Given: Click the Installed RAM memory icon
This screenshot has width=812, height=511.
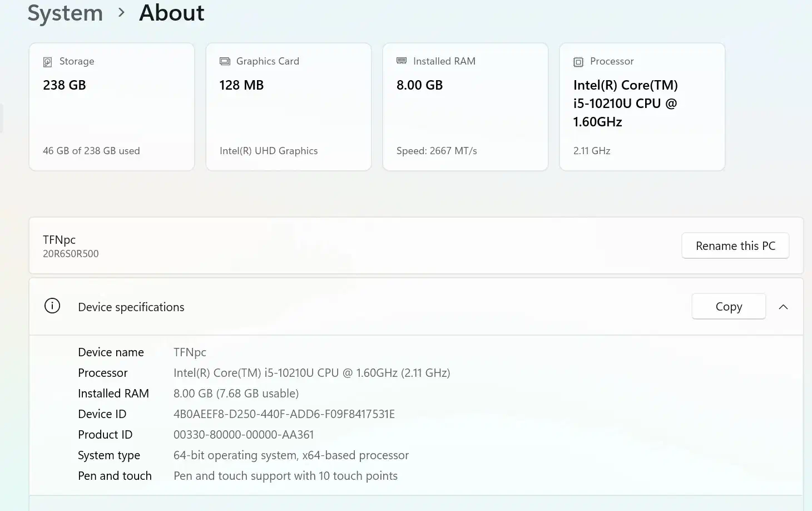Looking at the screenshot, I should [x=402, y=61].
